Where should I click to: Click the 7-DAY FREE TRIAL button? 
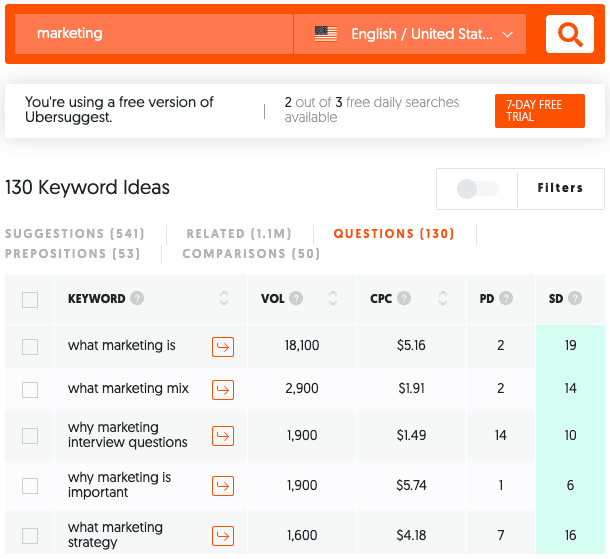[539, 111]
